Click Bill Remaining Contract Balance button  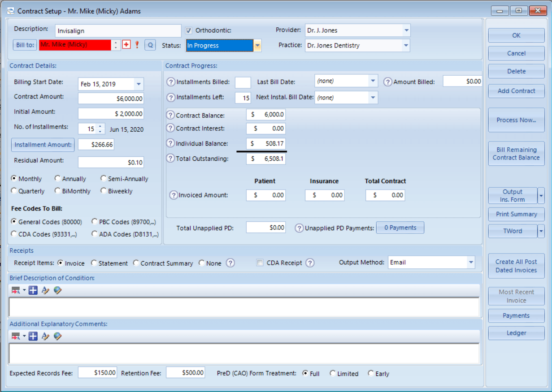[516, 154]
